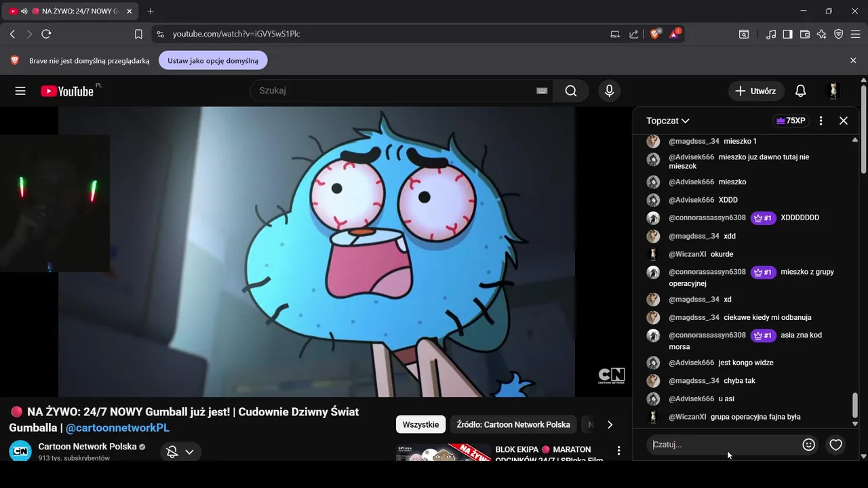Click the Utwórz create button

point(756,91)
